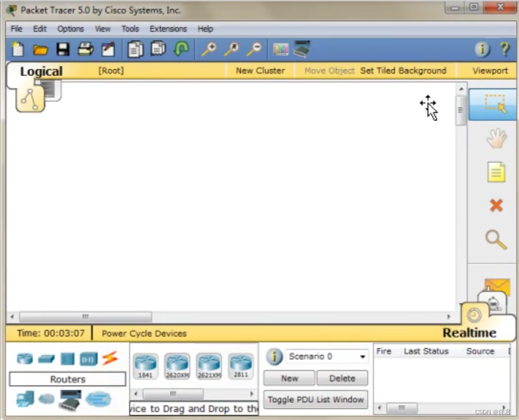Open the Help menu
Screen dimensions: 519x420
(205, 29)
